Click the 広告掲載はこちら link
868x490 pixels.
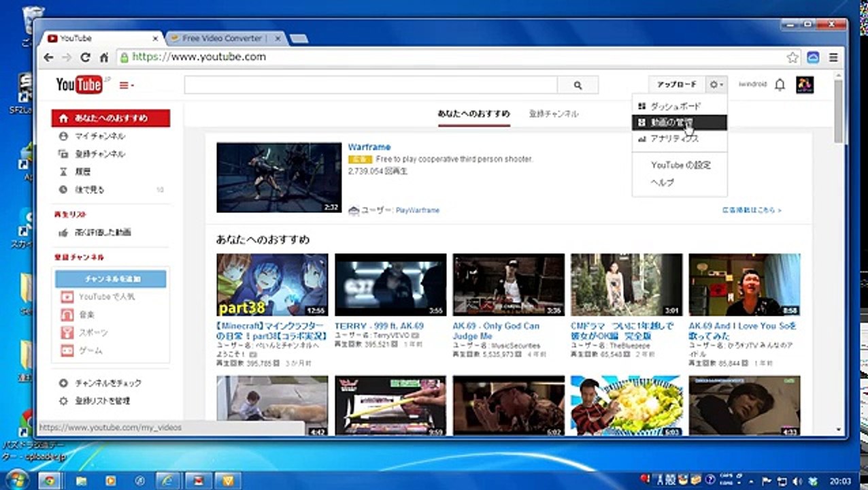click(752, 210)
